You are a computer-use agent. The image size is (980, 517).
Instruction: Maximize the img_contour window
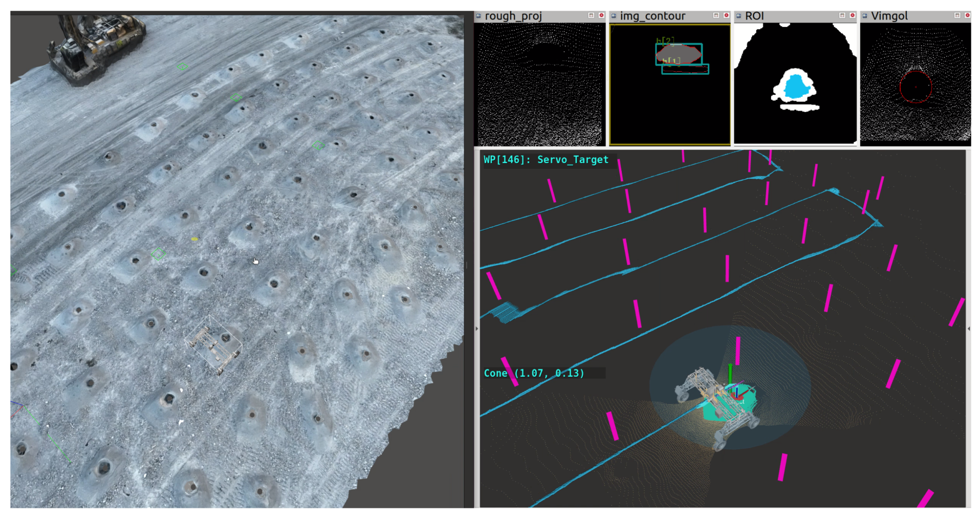point(716,16)
